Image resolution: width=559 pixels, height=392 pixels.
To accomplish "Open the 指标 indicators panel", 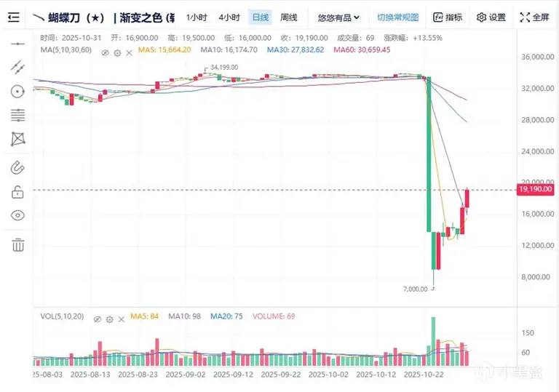I will [x=448, y=17].
